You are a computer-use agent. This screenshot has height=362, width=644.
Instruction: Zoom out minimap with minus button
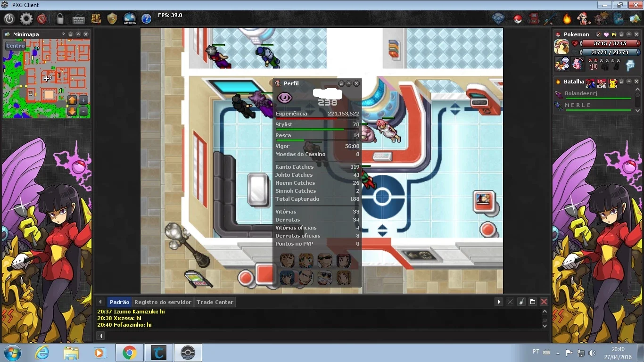pos(83,111)
